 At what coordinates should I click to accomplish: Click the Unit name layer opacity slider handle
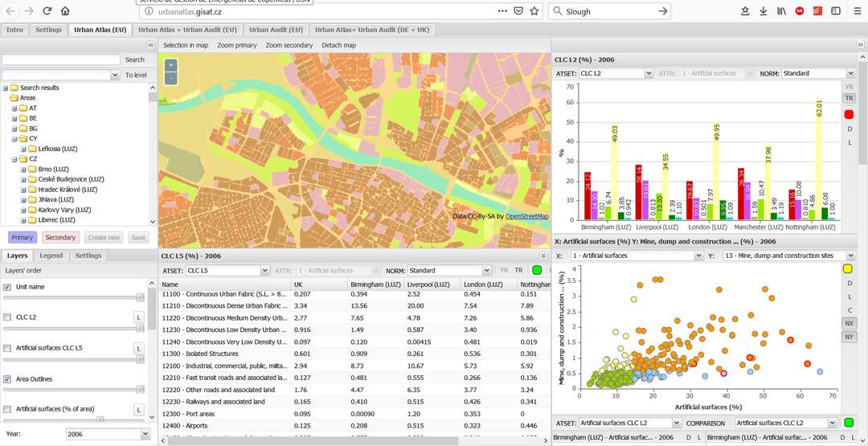click(x=140, y=297)
